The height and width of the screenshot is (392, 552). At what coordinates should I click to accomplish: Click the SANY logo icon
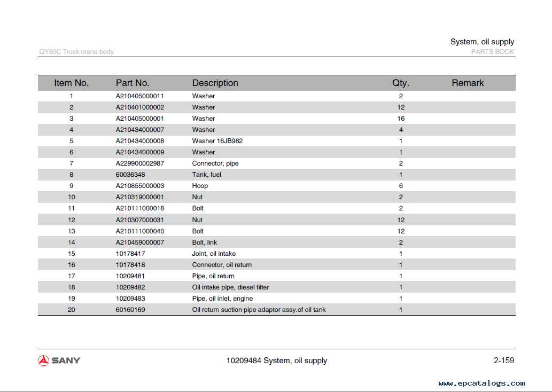click(44, 360)
